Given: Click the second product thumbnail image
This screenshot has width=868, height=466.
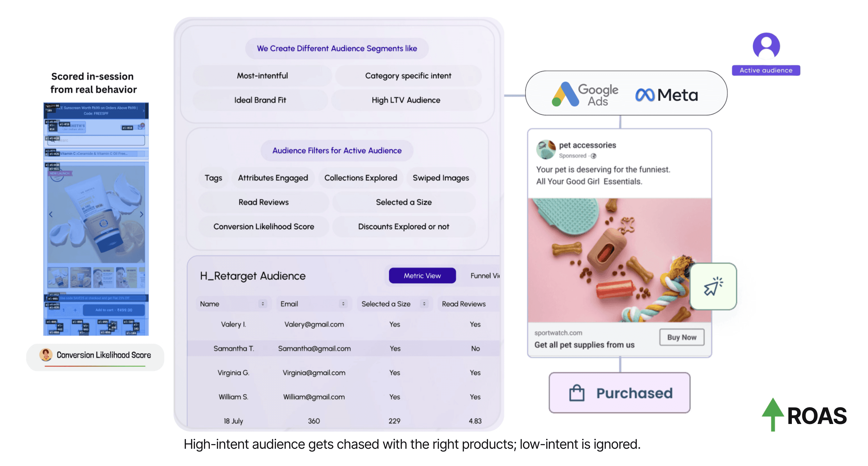Looking at the screenshot, I should [81, 277].
